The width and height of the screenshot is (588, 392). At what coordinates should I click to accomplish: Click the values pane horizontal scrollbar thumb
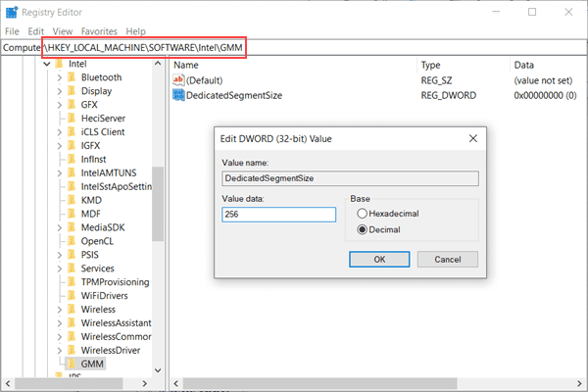click(319, 383)
